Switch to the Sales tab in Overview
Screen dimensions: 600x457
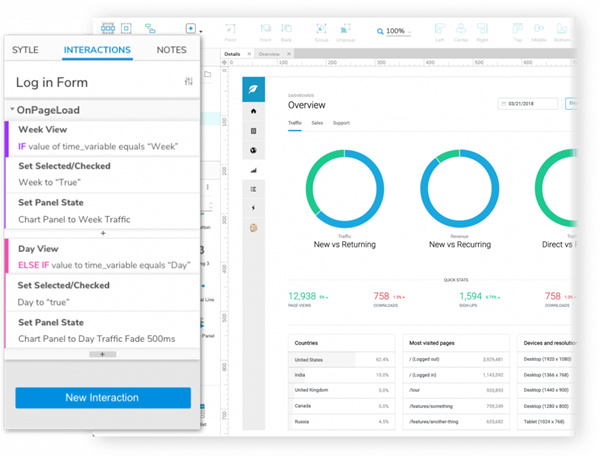tap(317, 123)
